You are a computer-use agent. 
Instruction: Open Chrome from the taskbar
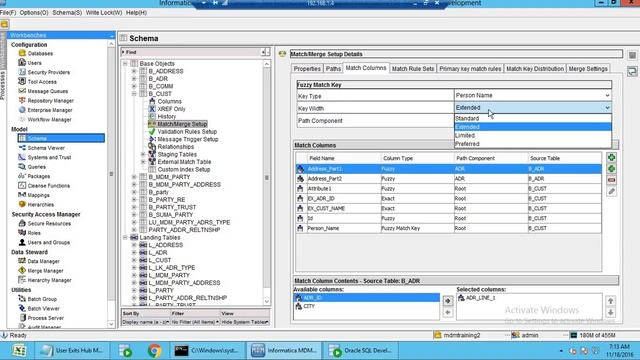point(154,351)
